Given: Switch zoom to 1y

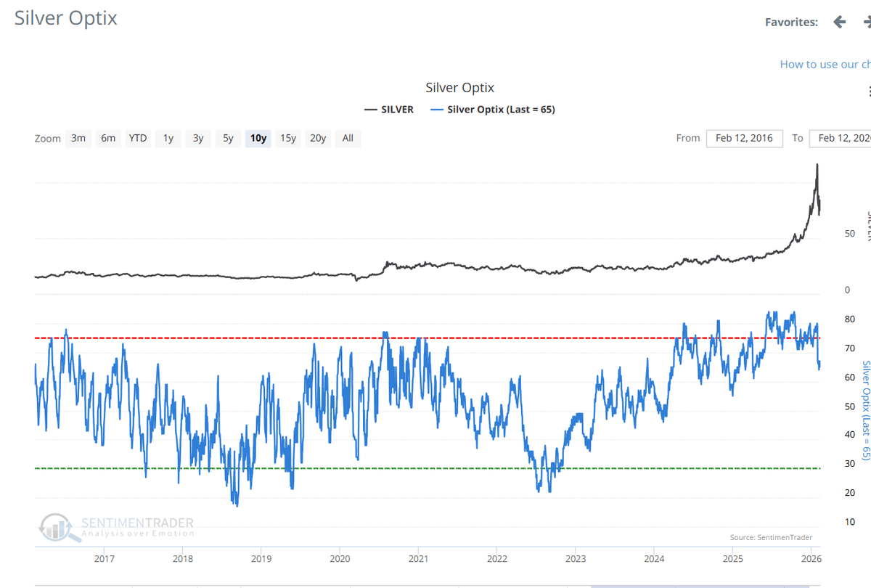Looking at the screenshot, I should coord(168,138).
